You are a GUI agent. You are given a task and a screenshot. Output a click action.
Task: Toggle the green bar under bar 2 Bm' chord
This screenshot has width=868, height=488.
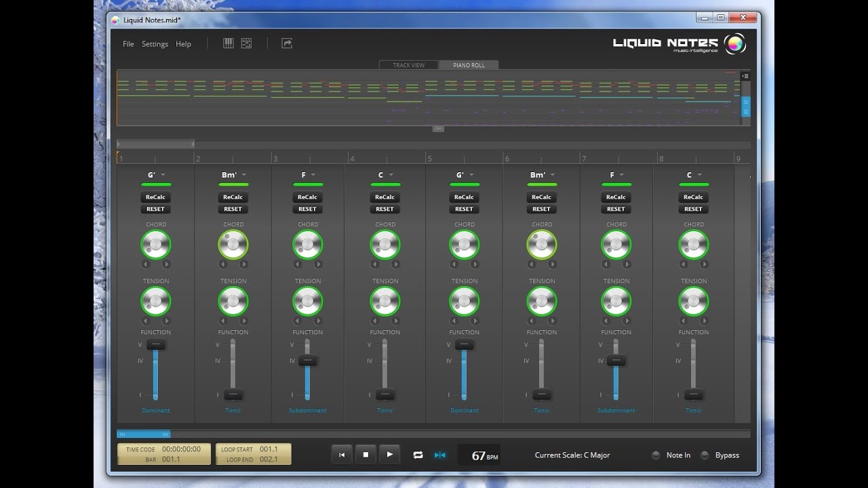[x=233, y=184]
